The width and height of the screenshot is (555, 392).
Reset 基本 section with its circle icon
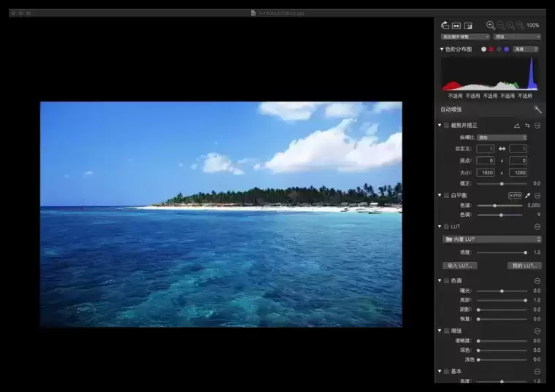[537, 371]
